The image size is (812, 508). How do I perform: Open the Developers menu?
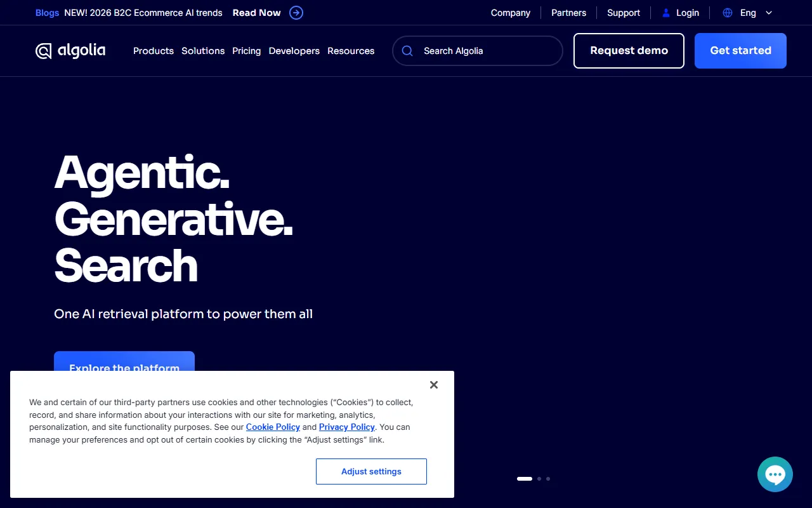tap(294, 51)
